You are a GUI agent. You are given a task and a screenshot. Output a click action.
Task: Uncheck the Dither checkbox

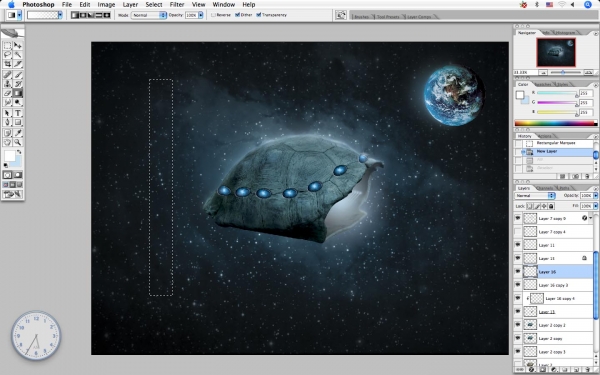[237, 15]
